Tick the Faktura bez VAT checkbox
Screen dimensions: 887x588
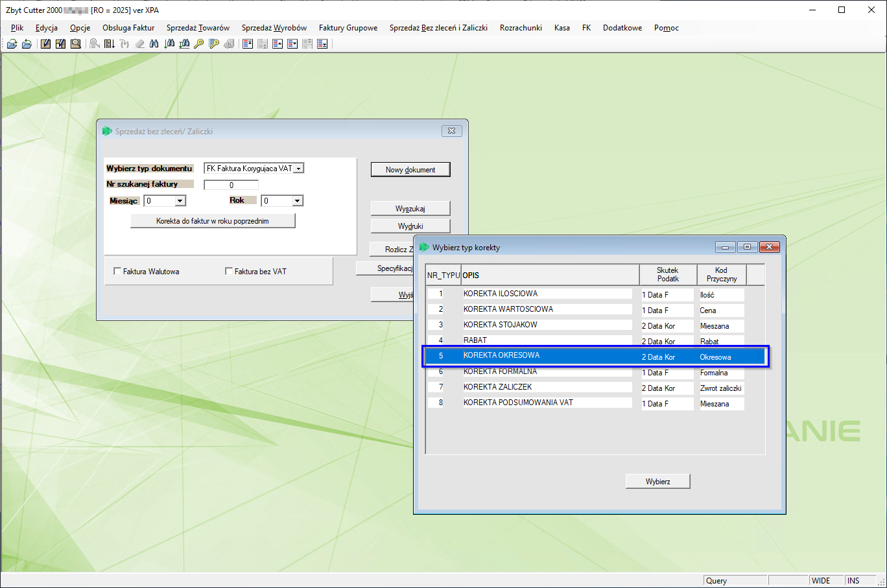[229, 271]
